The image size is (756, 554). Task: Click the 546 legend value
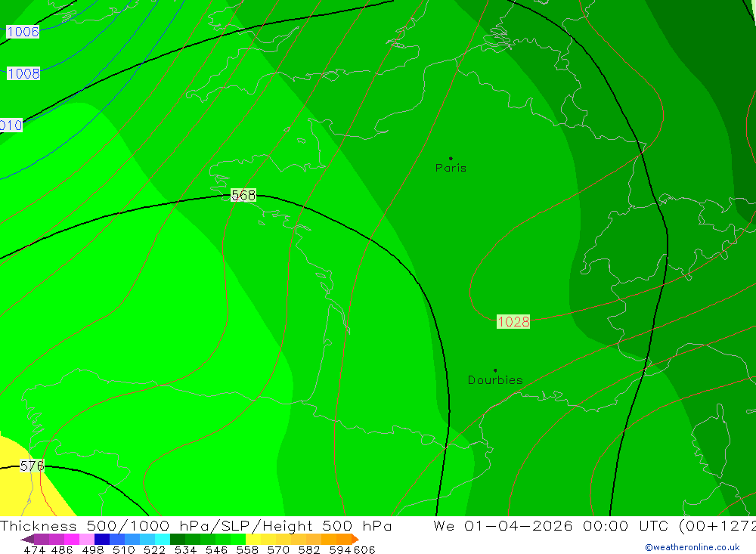click(216, 550)
